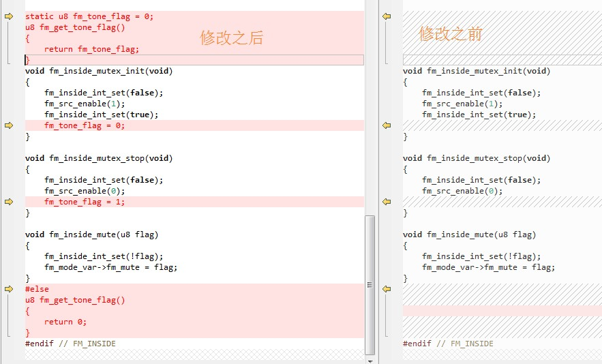The width and height of the screenshot is (602, 364).
Task: Click added line 'fm_tone_flag = 0;' inside mutex_init
Action: 85,125
